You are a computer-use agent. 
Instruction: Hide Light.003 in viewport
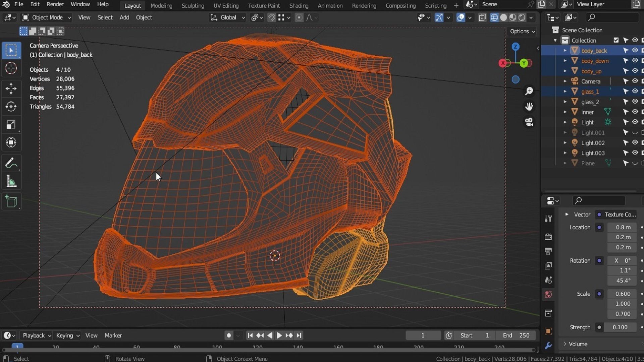635,153
